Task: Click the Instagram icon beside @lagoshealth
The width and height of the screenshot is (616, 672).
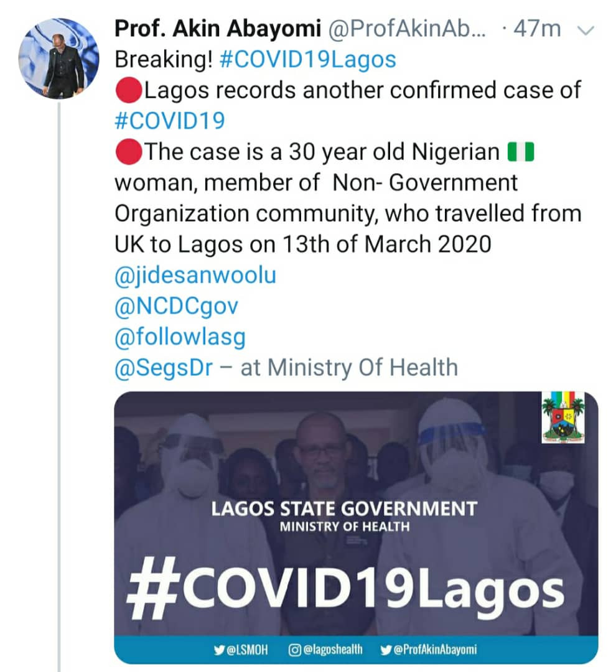Action: [x=295, y=650]
